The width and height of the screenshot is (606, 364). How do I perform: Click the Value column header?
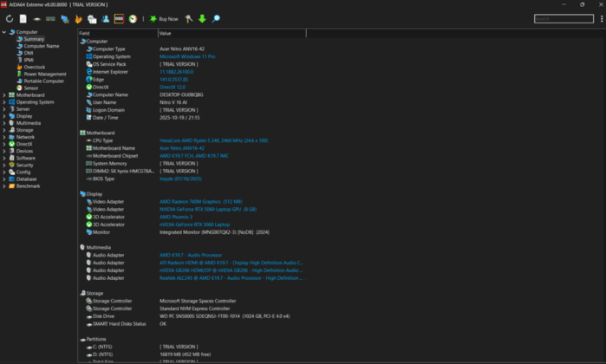point(231,33)
